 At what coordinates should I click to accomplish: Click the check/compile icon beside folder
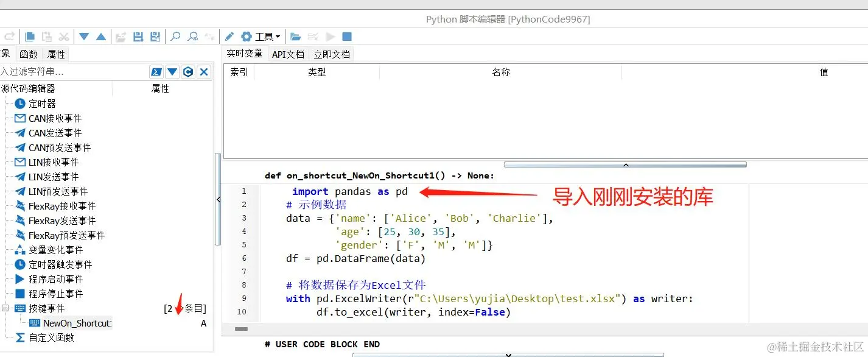tap(313, 37)
